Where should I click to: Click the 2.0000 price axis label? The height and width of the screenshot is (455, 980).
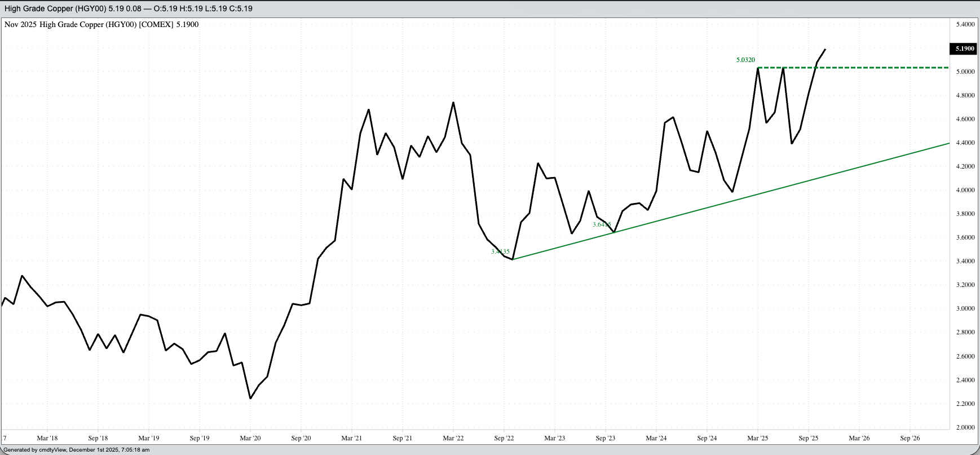click(x=965, y=427)
